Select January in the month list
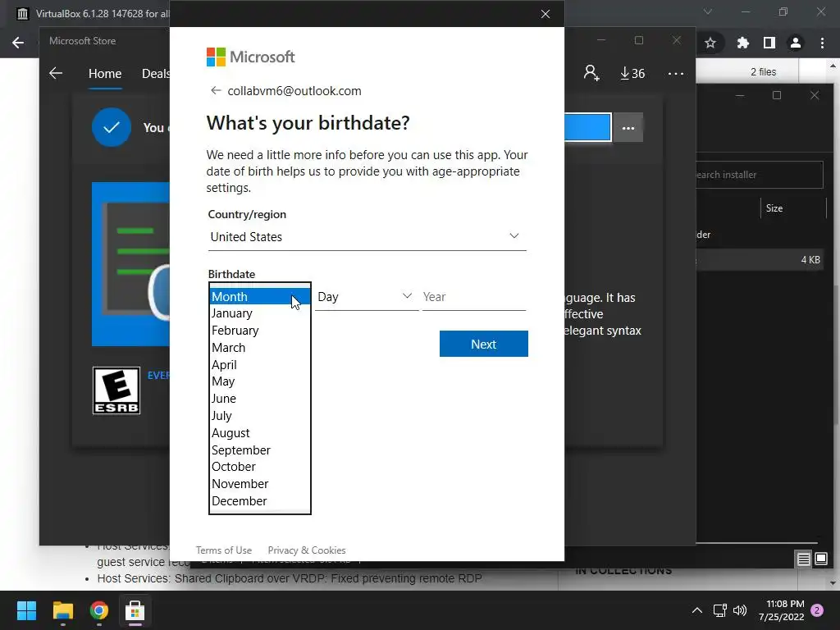The image size is (840, 630). 259,313
